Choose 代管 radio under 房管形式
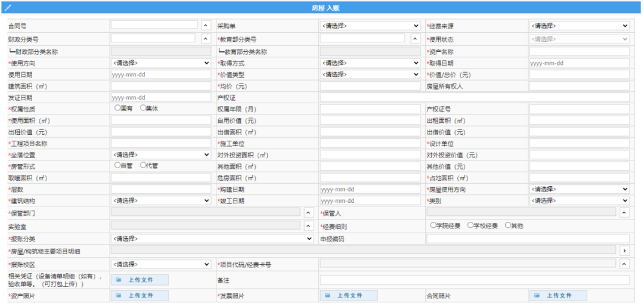Image resolution: width=644 pixels, height=306 pixels. [x=143, y=165]
